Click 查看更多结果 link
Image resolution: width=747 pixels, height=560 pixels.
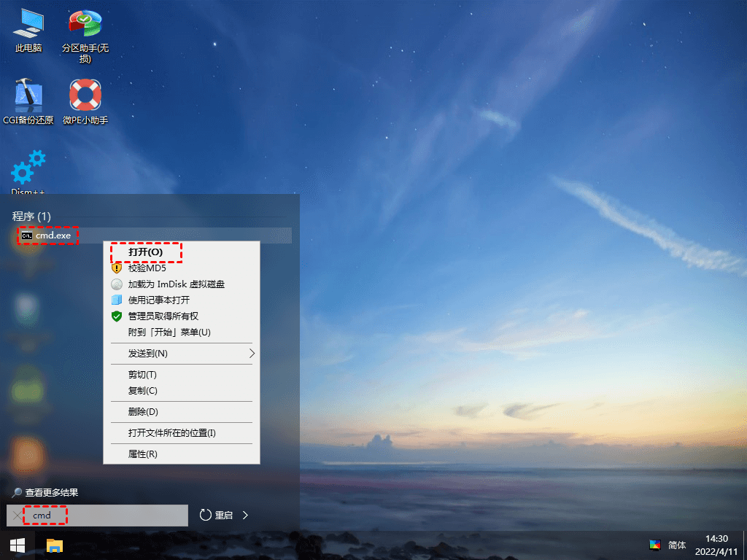[52, 493]
